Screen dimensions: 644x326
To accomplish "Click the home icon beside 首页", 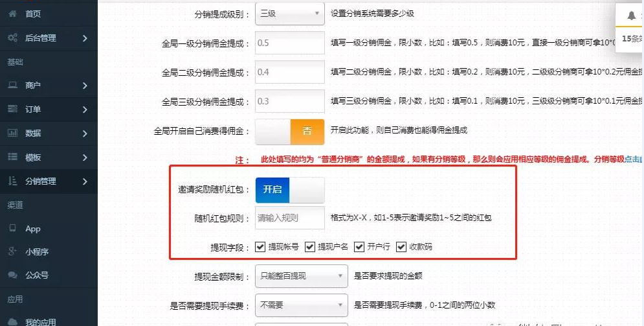I will point(13,14).
